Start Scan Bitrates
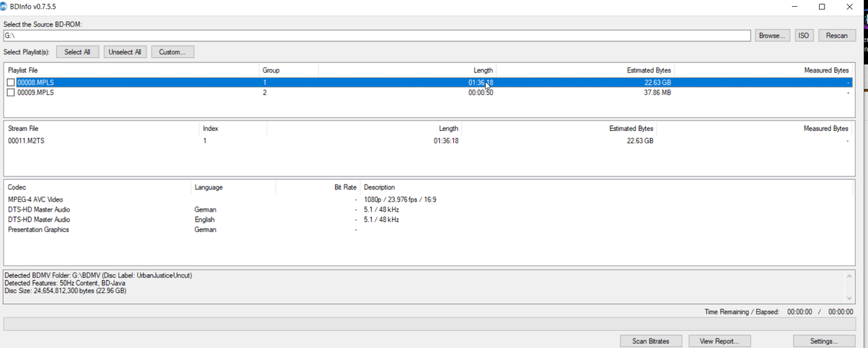 pyautogui.click(x=650, y=341)
